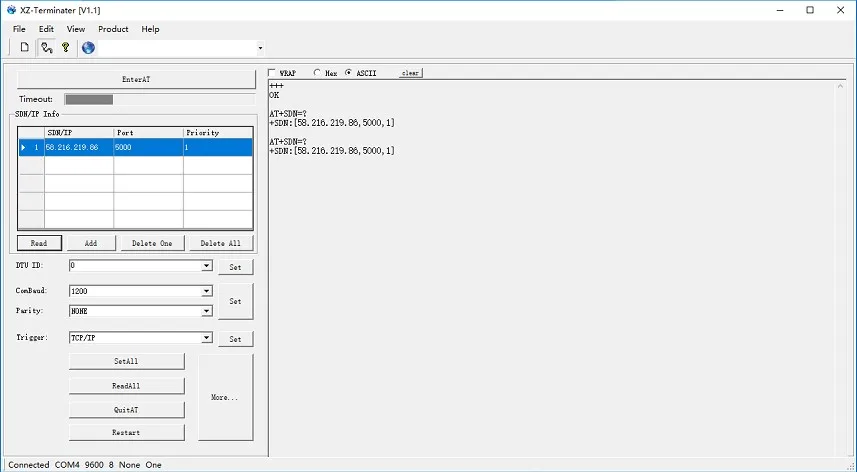This screenshot has width=857, height=472.
Task: Click the row selector arrow in SDN table
Action: (24, 148)
